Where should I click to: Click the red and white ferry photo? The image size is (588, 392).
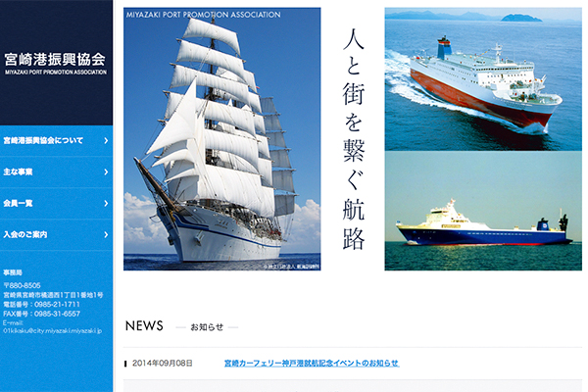pos(483,79)
